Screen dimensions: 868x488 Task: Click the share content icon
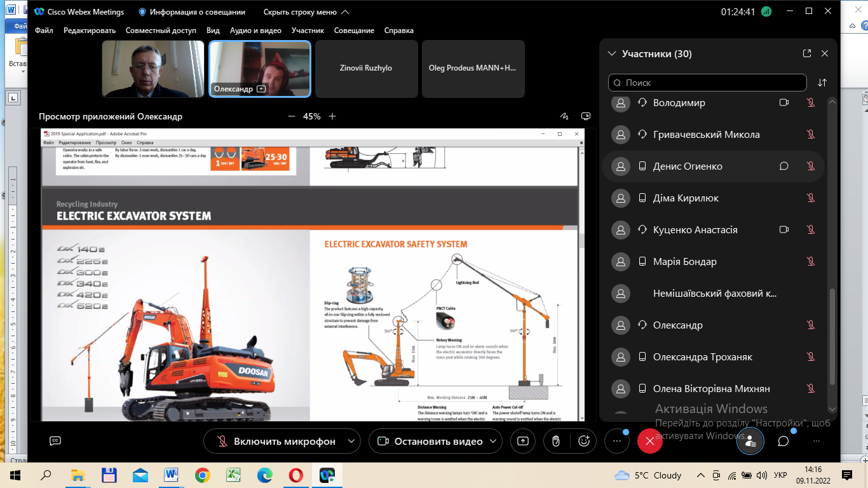click(523, 441)
